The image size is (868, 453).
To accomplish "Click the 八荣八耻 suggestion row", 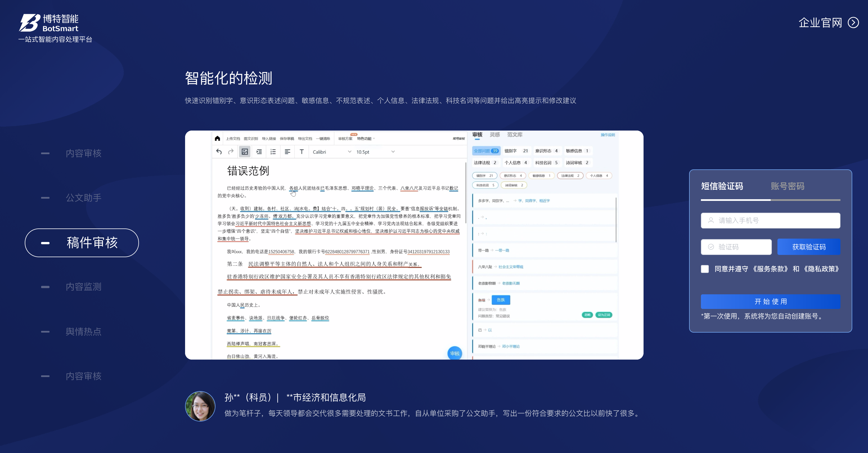I will click(x=545, y=267).
